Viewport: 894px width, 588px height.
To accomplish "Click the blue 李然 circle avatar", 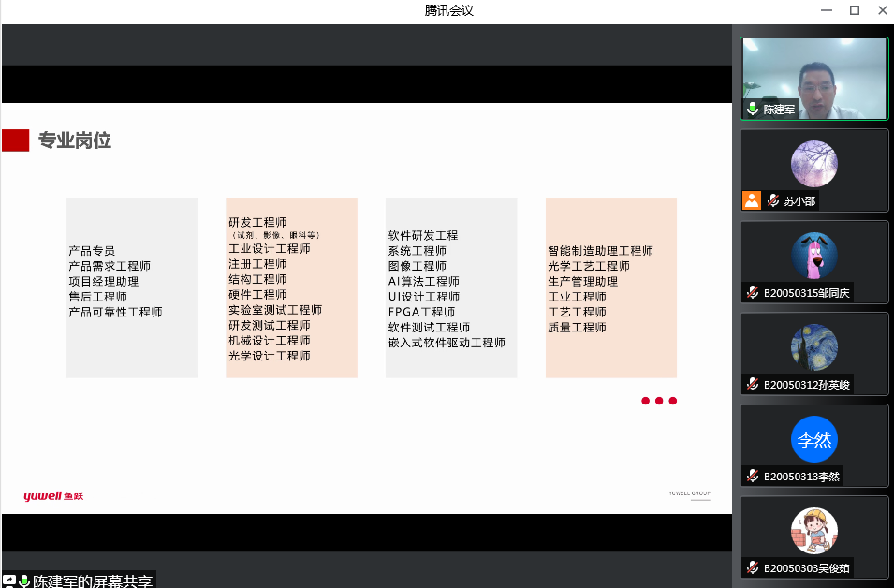I will (813, 439).
